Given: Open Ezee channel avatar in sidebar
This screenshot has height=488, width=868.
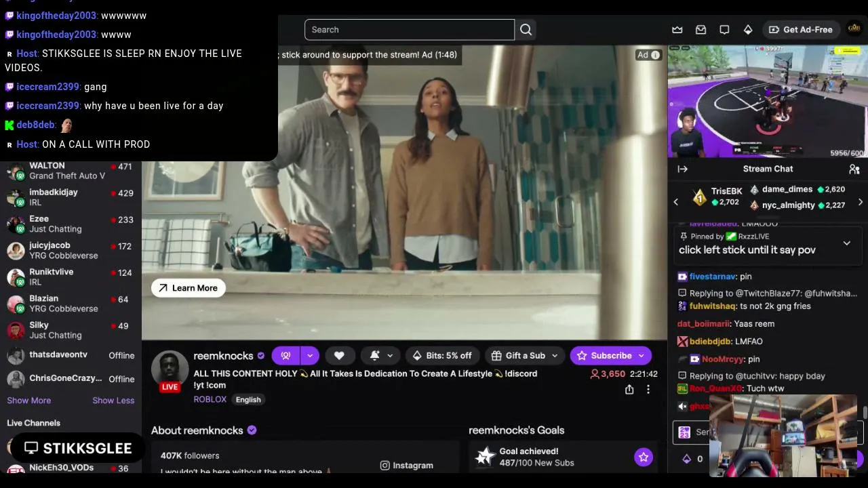Looking at the screenshot, I should point(16,224).
